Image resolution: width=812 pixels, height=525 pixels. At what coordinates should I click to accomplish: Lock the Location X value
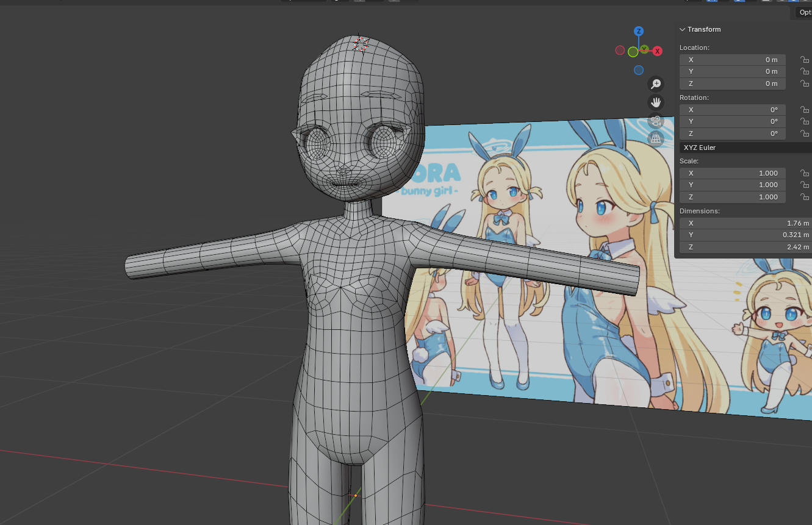[x=805, y=60]
